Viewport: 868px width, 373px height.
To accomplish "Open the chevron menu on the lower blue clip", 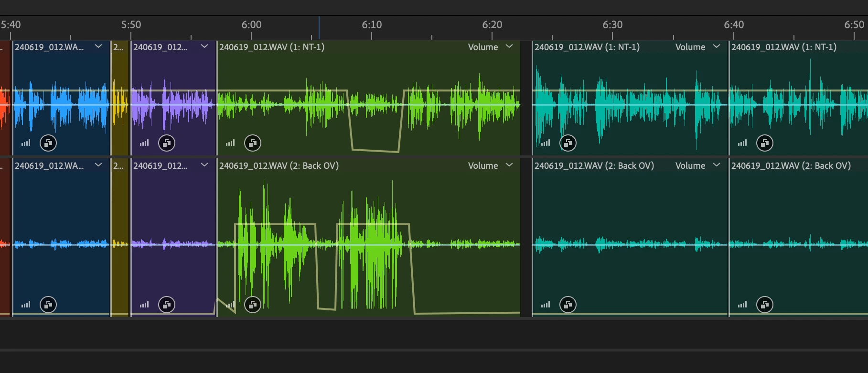I will [98, 165].
